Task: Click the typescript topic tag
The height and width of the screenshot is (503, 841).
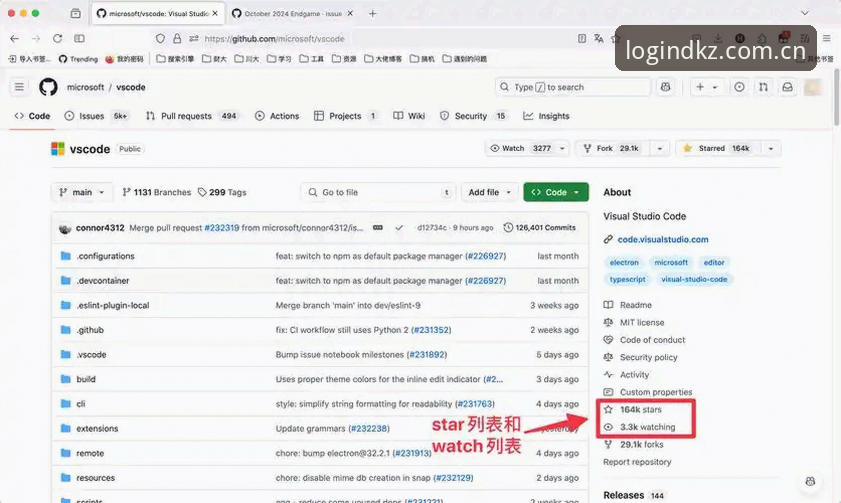Action: pyautogui.click(x=628, y=279)
